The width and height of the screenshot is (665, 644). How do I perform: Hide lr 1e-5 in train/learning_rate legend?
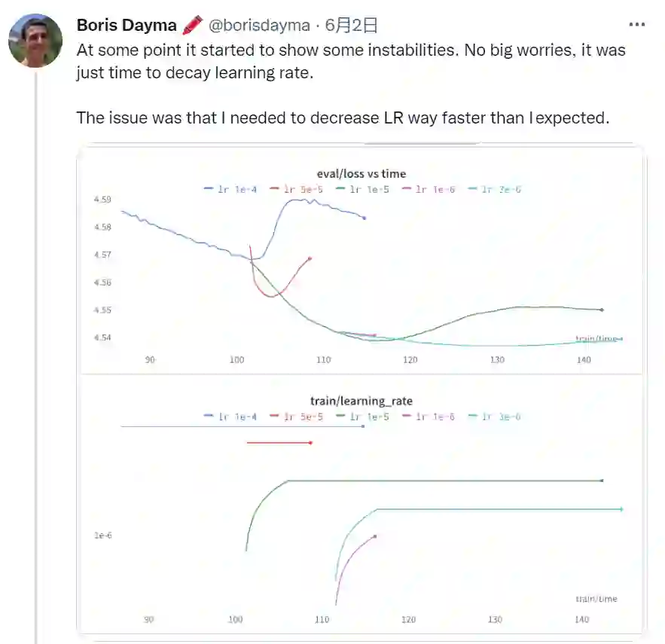(363, 417)
